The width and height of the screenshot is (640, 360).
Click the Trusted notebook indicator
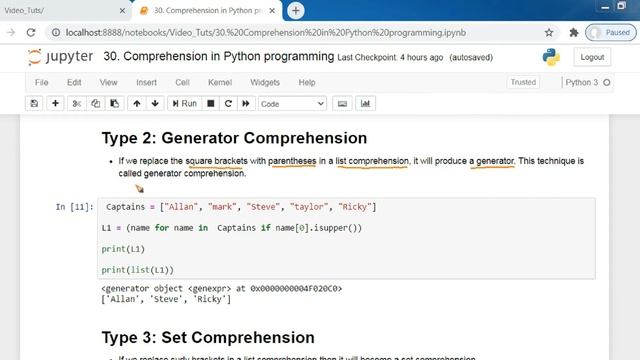(x=523, y=82)
